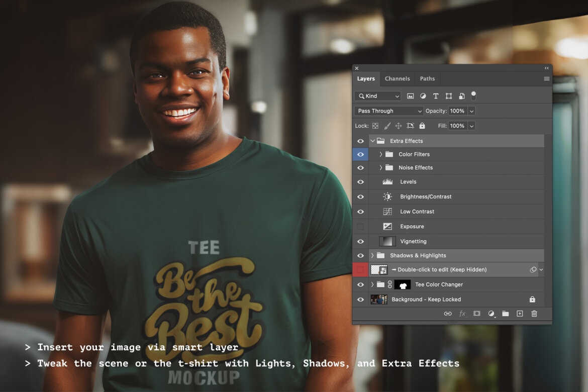Select the Tee Color Changer layer thumbnail
The width and height of the screenshot is (588, 392).
point(403,284)
